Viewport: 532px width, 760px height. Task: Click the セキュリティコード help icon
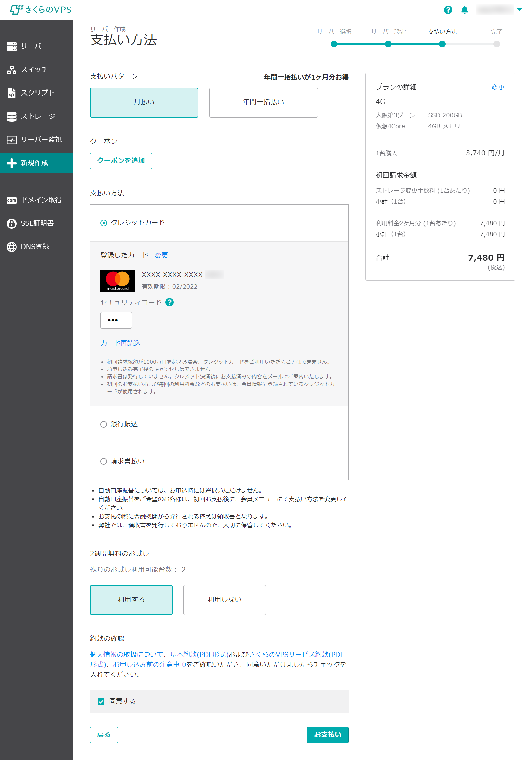(x=169, y=302)
